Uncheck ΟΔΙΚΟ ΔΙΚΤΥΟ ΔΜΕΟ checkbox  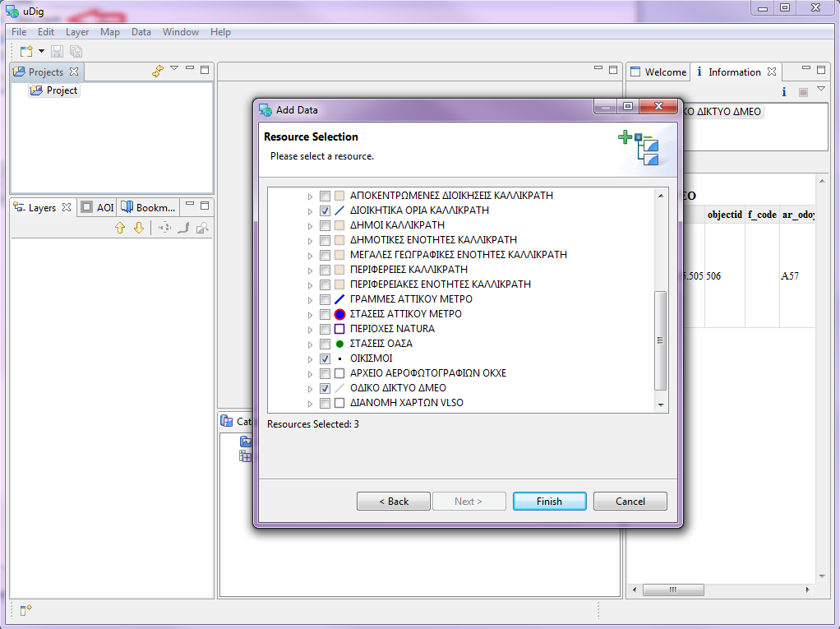pos(325,388)
